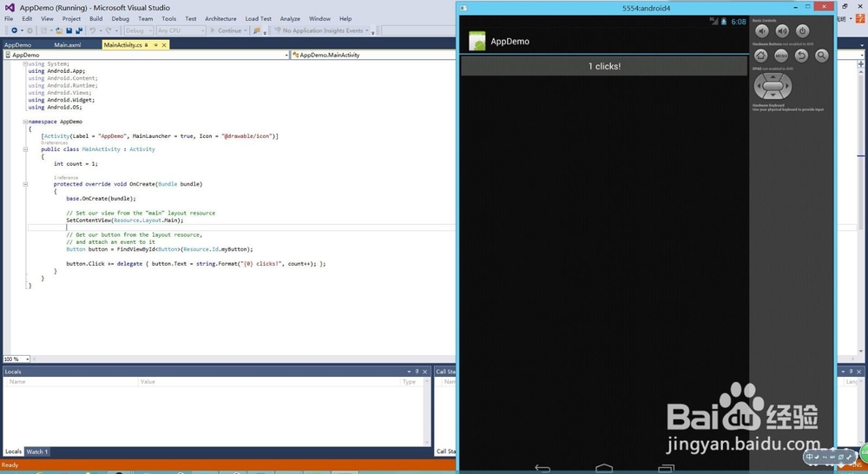This screenshot has width=868, height=474.
Task: Open the Load Test menu
Action: [x=258, y=18]
